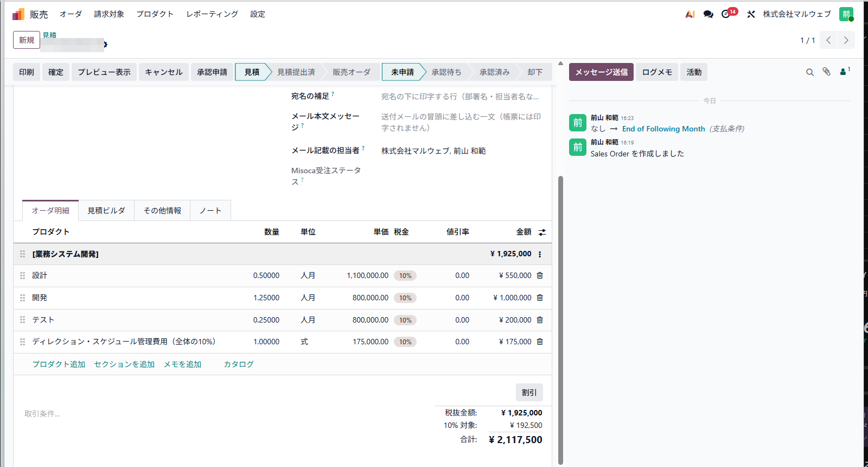
Task: Grab drag handle of 設計 row
Action: [23, 276]
